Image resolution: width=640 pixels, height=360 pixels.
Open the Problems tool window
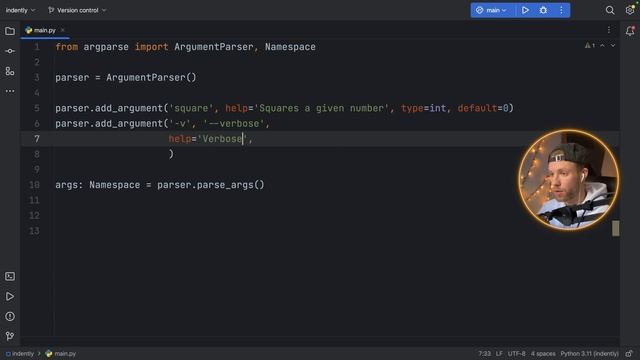[10, 316]
